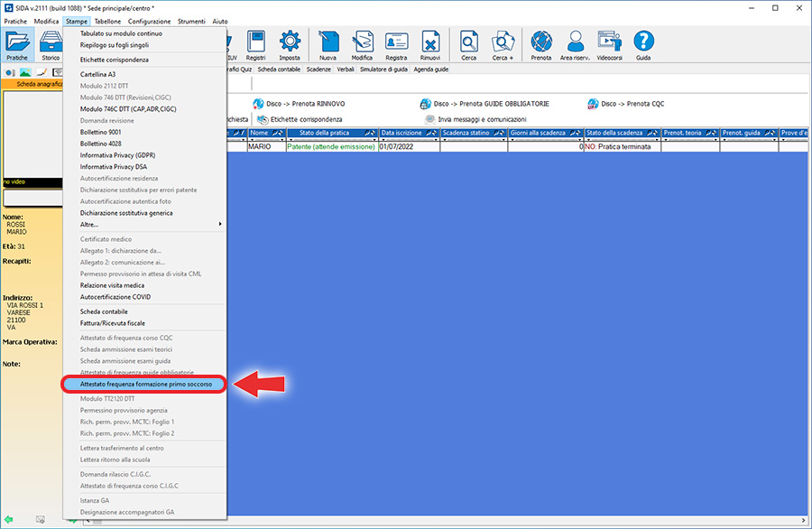Expand the Altre... submenu
This screenshot has height=529, width=812.
[x=144, y=224]
